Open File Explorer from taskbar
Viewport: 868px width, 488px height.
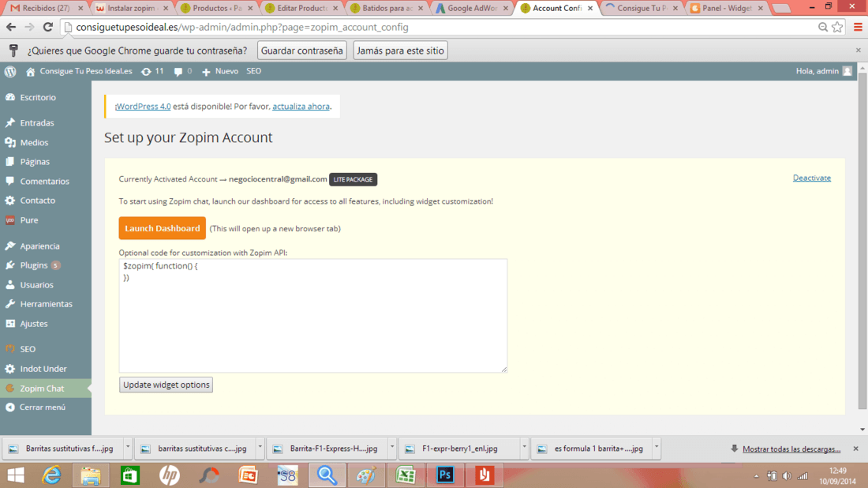point(91,475)
